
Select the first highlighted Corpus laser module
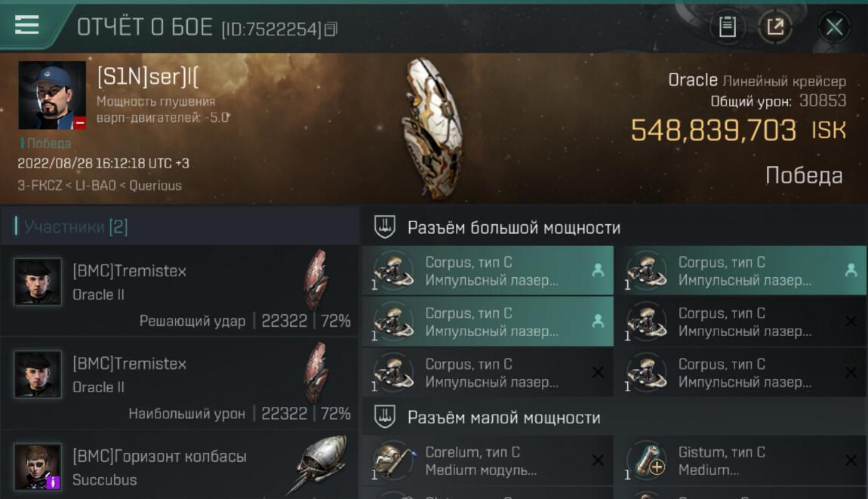[x=488, y=270]
